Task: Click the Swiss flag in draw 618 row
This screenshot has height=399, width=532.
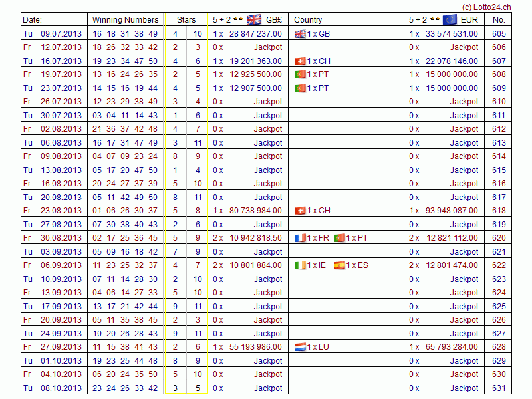Action: pyautogui.click(x=300, y=211)
